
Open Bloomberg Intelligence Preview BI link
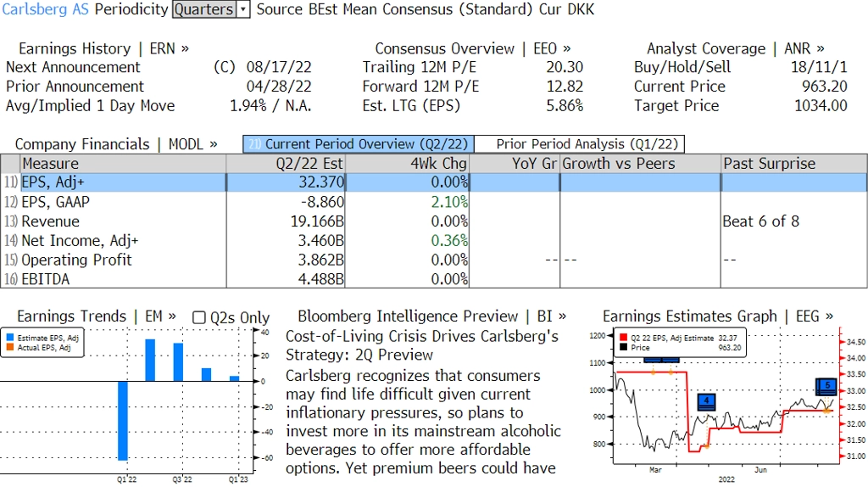click(431, 316)
